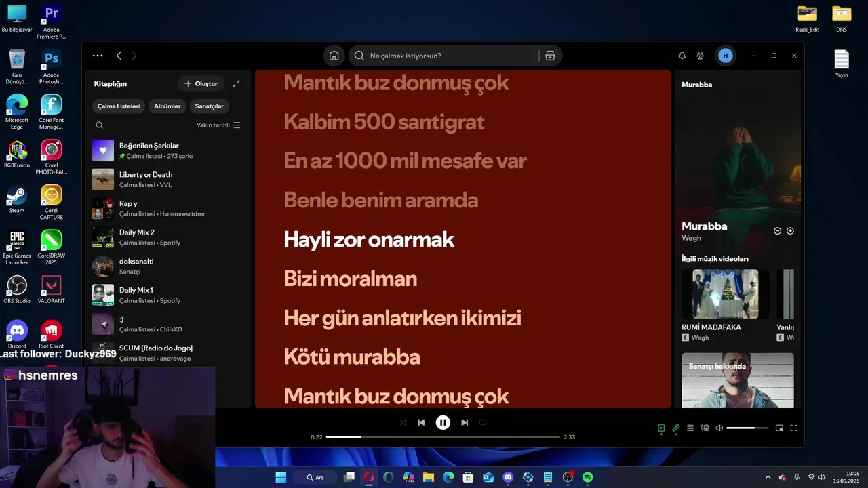Open Spotify from the taskbar
Viewport: 868px width, 488px height.
(587, 477)
